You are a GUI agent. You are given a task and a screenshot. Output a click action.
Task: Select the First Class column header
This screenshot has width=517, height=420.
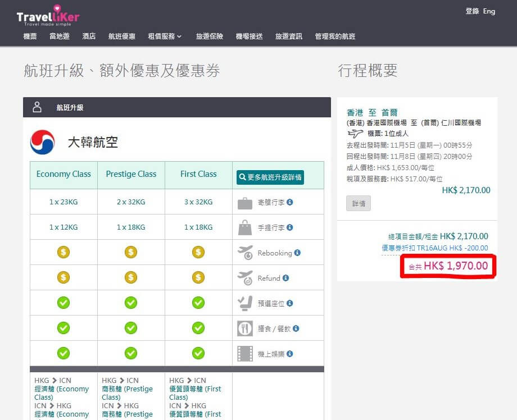pos(198,174)
